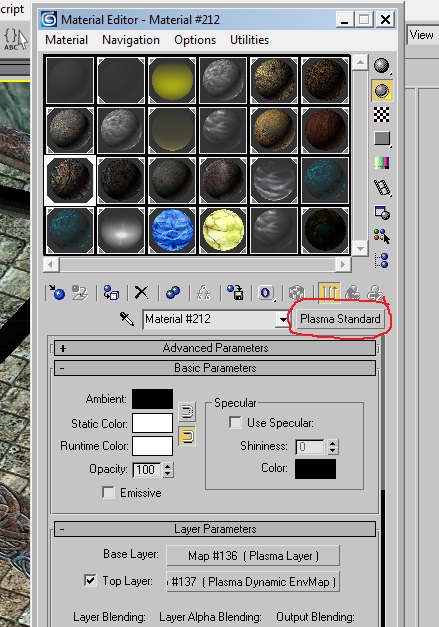Collapse the Basic Parameters rollout
This screenshot has width=439, height=627.
pyautogui.click(x=215, y=368)
